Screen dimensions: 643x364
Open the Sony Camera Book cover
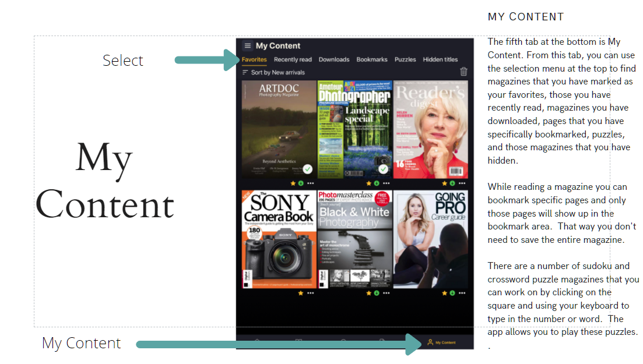click(x=279, y=239)
